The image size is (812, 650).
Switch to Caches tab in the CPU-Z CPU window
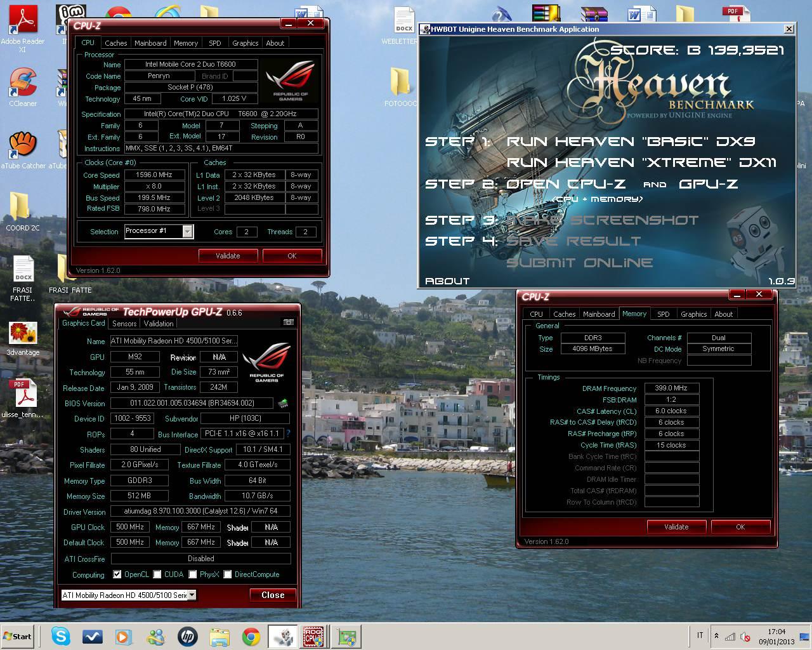point(115,43)
